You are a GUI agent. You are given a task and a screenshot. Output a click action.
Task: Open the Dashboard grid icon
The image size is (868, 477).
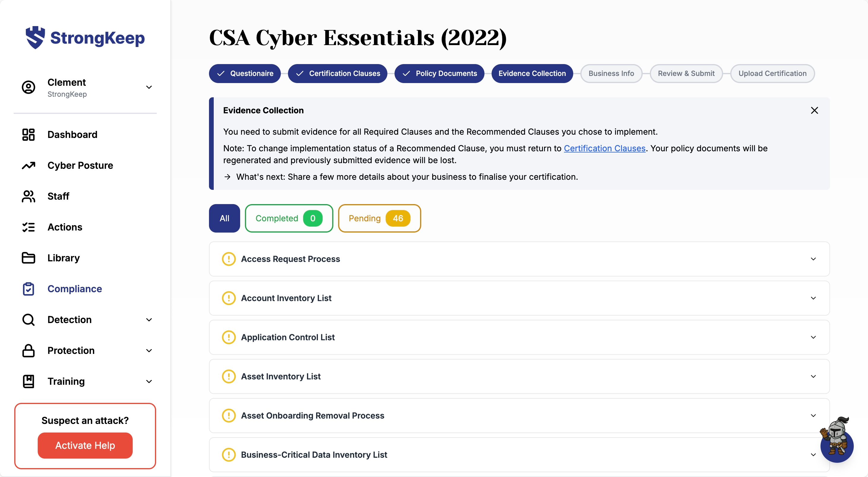28,135
